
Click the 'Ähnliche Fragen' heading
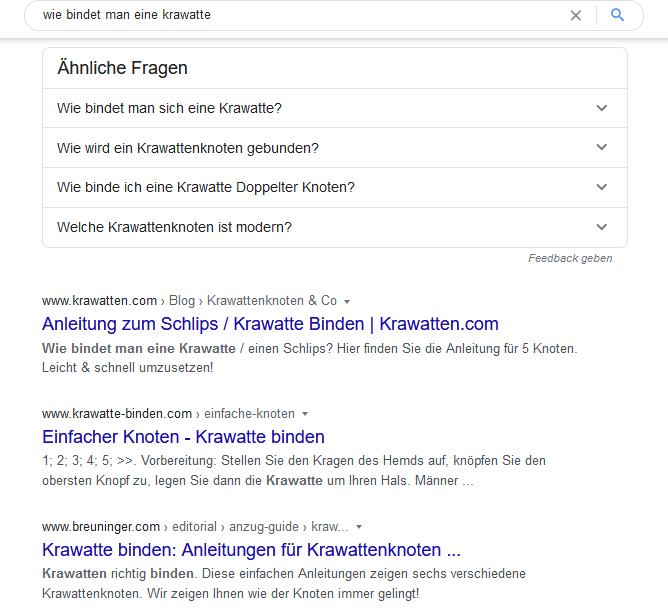click(122, 68)
